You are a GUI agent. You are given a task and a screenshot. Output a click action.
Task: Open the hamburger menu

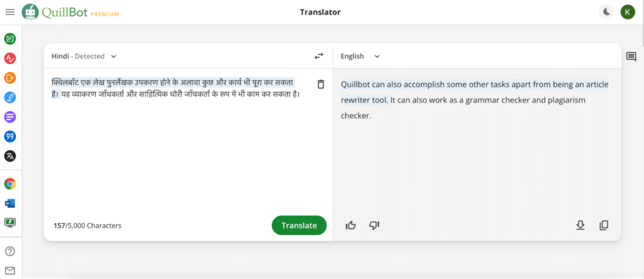(10, 12)
